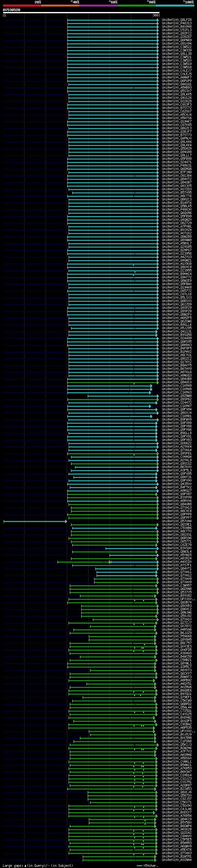Select label UniRef100_C1KM81
This screenshot has width=197, height=868.
pyautogui.click(x=177, y=416)
